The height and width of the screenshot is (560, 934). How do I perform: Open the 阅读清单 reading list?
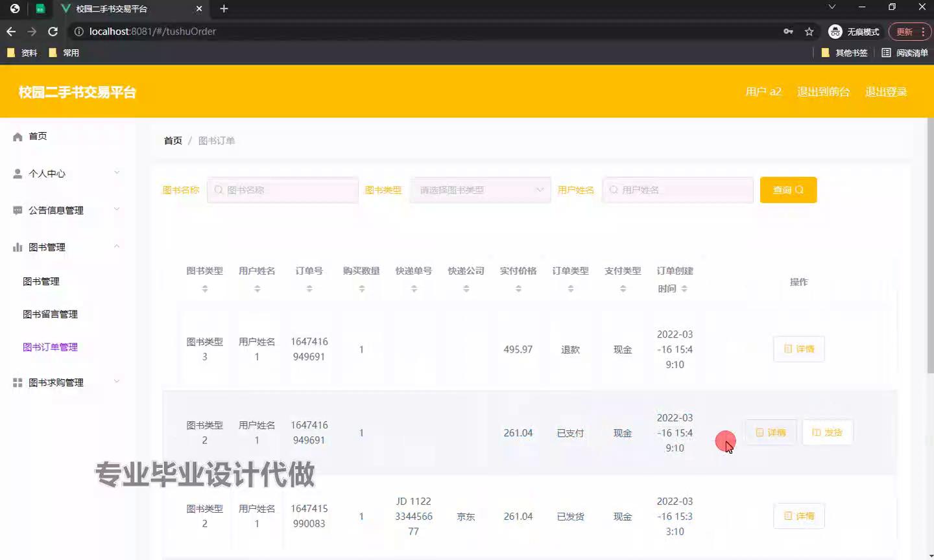[x=905, y=52]
